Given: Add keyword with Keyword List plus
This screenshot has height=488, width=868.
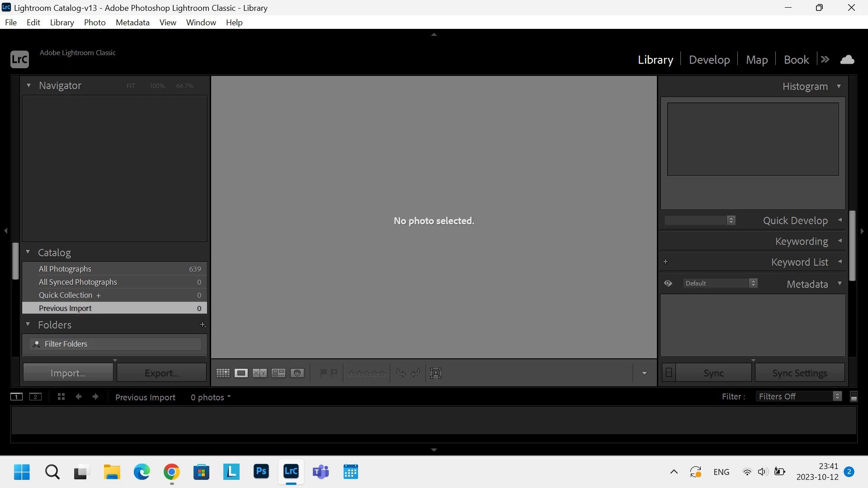Looking at the screenshot, I should tap(665, 262).
